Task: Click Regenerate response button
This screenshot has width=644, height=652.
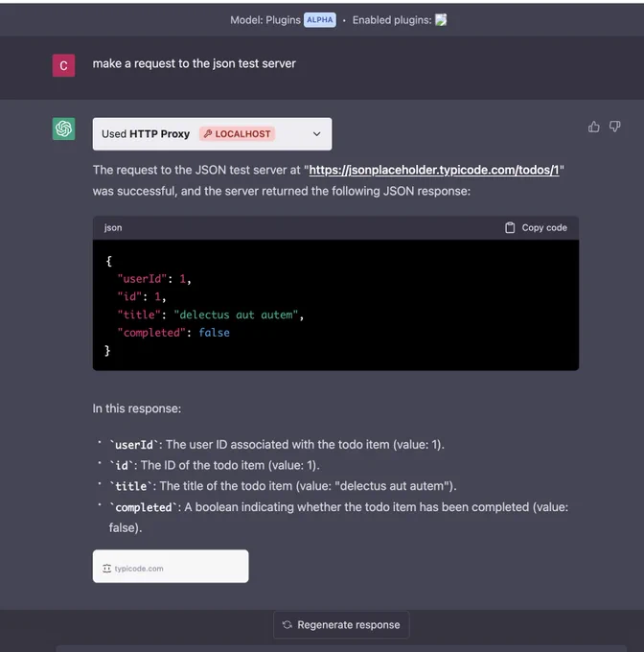Action: (341, 624)
